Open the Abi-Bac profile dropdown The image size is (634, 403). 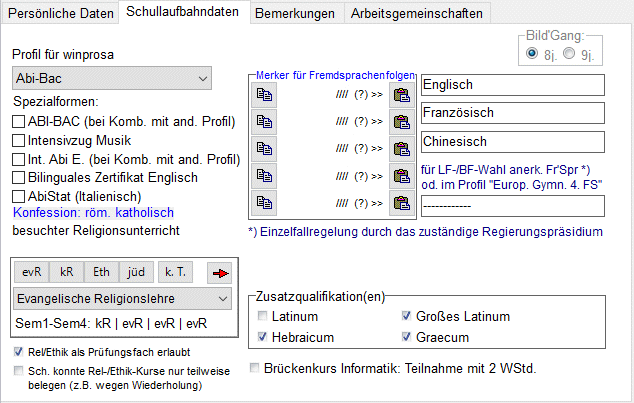tap(113, 78)
